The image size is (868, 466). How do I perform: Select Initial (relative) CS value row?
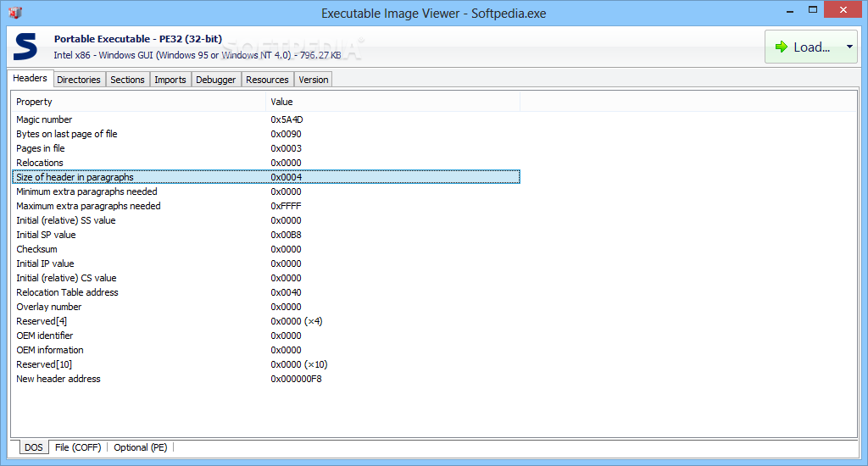tap(265, 278)
